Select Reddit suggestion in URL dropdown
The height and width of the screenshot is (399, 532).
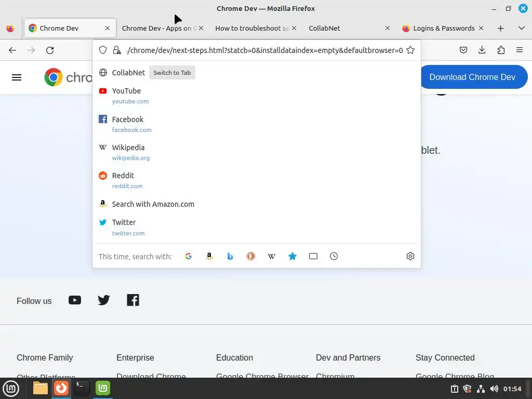pyautogui.click(x=257, y=180)
